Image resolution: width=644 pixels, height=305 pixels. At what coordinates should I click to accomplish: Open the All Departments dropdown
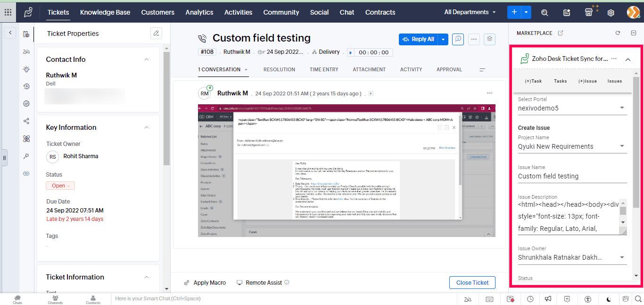[470, 12]
